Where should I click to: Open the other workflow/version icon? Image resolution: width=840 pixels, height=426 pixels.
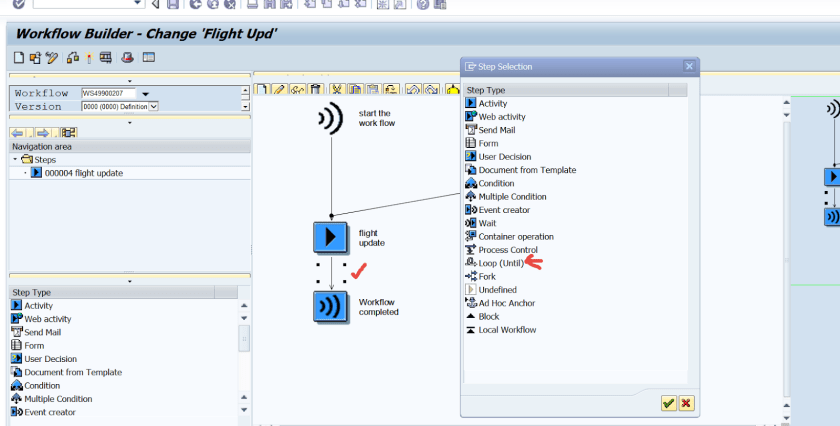[x=35, y=57]
